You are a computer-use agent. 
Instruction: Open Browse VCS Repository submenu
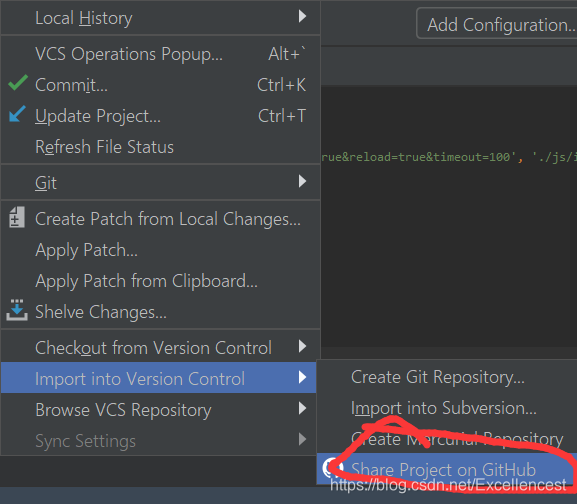[x=160, y=409]
